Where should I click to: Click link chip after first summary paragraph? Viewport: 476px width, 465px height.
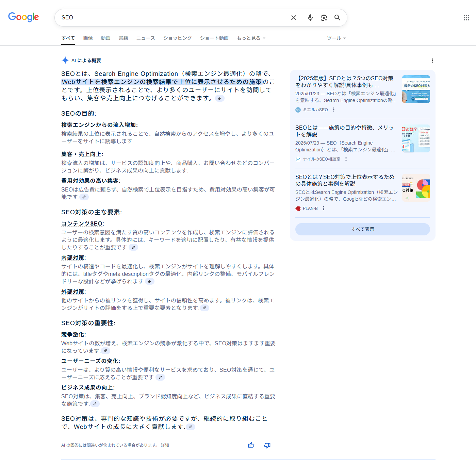coord(220,98)
